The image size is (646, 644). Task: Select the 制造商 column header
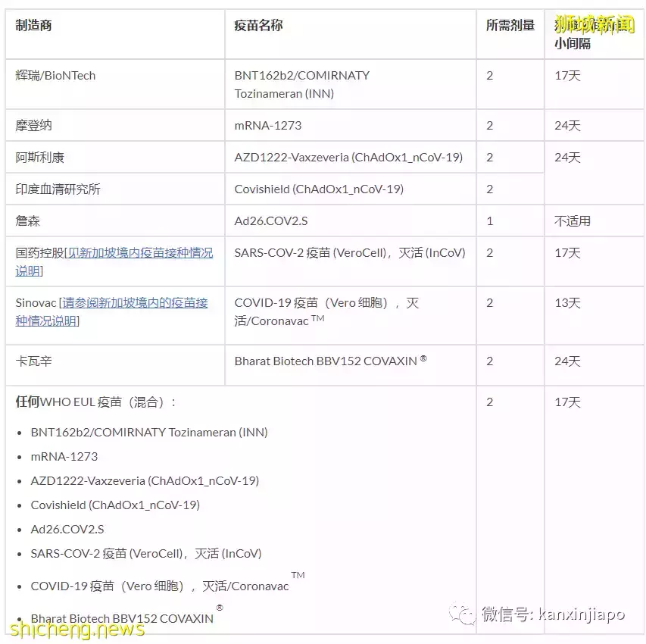31,23
